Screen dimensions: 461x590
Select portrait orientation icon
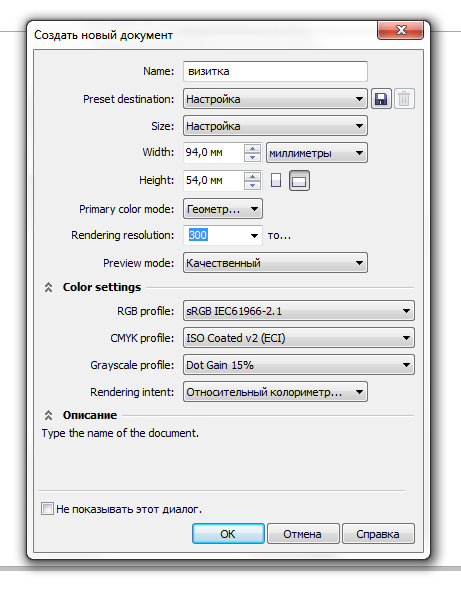[276, 180]
